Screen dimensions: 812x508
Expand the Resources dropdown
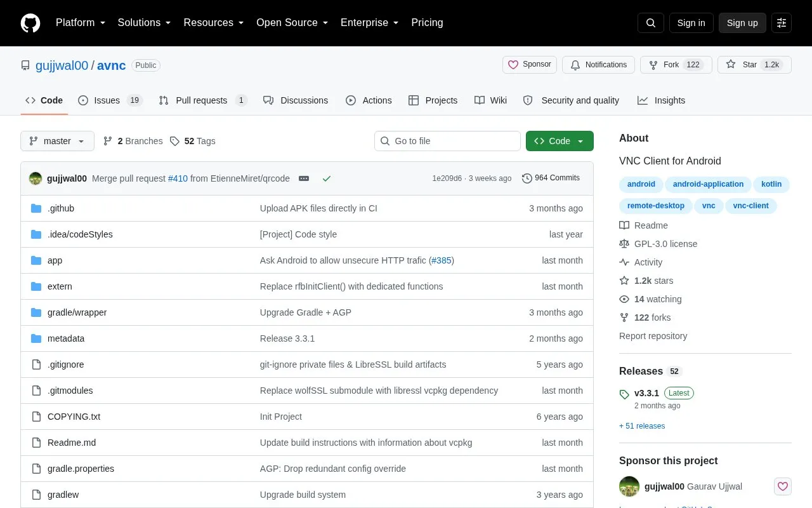click(x=214, y=23)
